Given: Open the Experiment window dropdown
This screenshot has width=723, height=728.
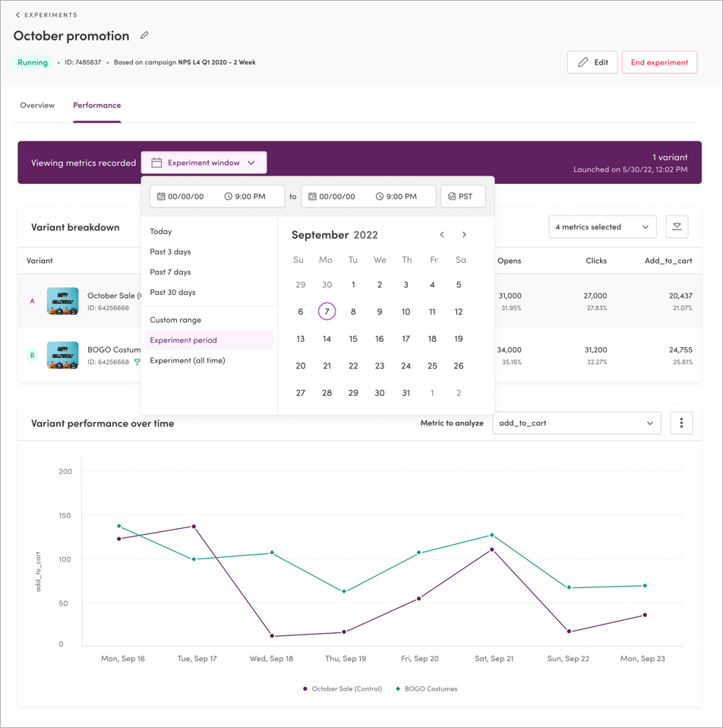Looking at the screenshot, I should tap(204, 163).
